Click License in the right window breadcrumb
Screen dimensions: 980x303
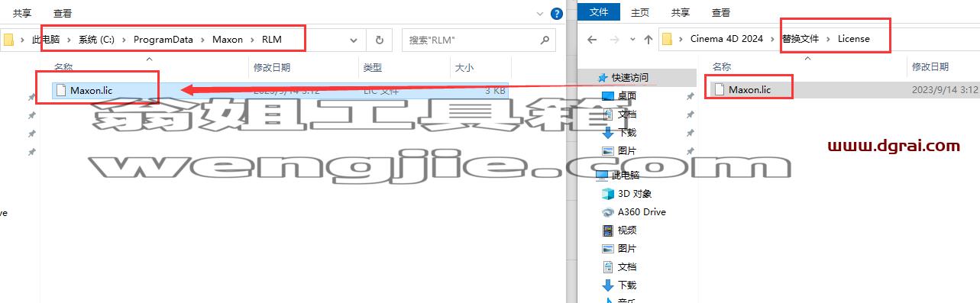tap(853, 39)
